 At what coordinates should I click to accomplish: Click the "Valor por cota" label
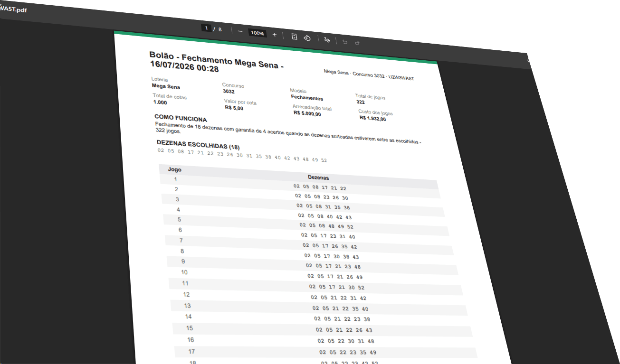point(240,102)
